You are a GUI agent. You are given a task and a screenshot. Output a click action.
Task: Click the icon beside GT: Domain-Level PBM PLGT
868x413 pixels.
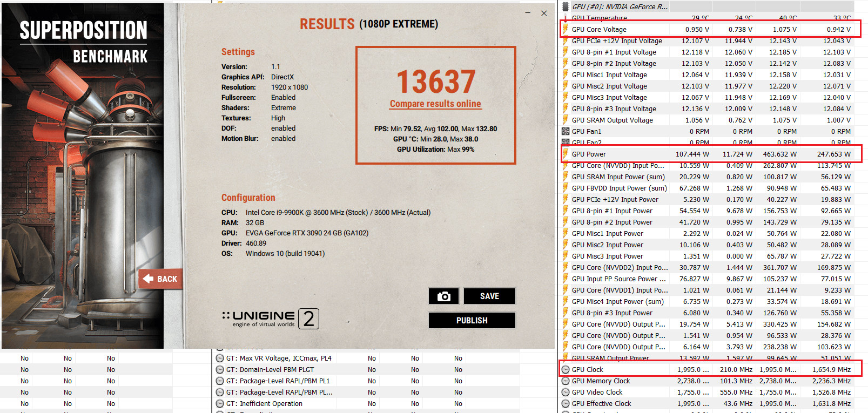coord(220,369)
